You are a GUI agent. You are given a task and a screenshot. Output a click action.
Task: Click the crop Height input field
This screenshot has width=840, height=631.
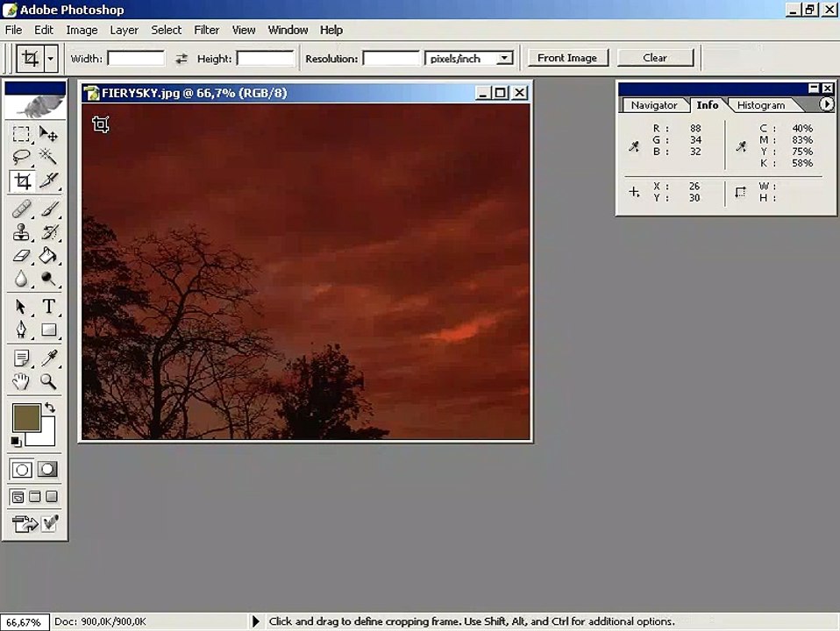click(265, 58)
